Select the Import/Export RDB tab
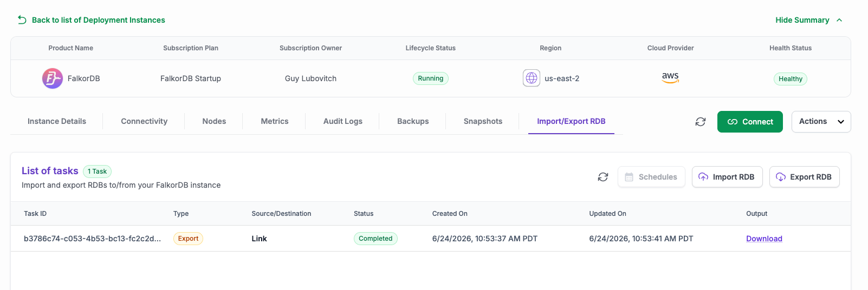The image size is (868, 290). coord(571,121)
